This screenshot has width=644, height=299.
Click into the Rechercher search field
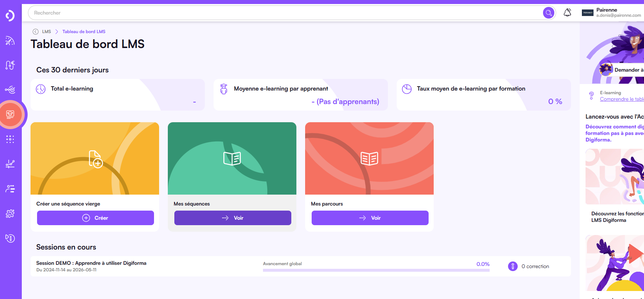(x=285, y=13)
